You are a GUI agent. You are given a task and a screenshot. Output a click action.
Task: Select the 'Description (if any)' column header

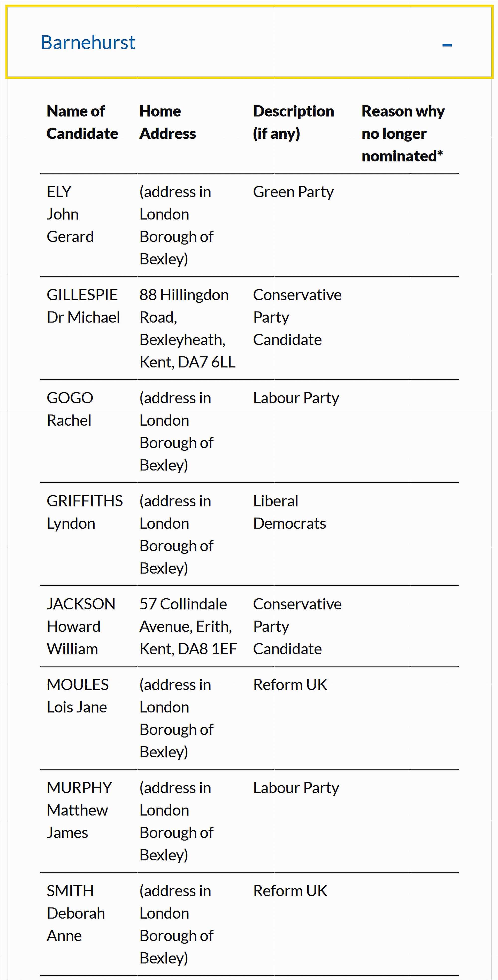click(x=293, y=122)
